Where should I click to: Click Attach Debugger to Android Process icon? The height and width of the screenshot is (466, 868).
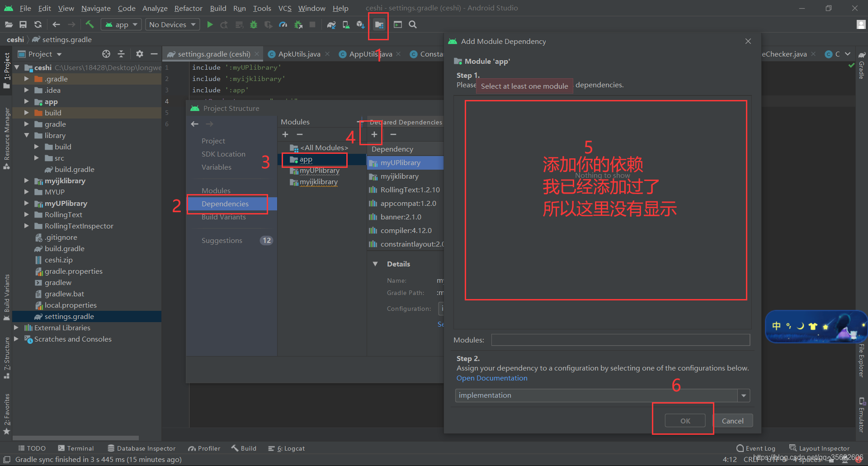pyautogui.click(x=298, y=25)
